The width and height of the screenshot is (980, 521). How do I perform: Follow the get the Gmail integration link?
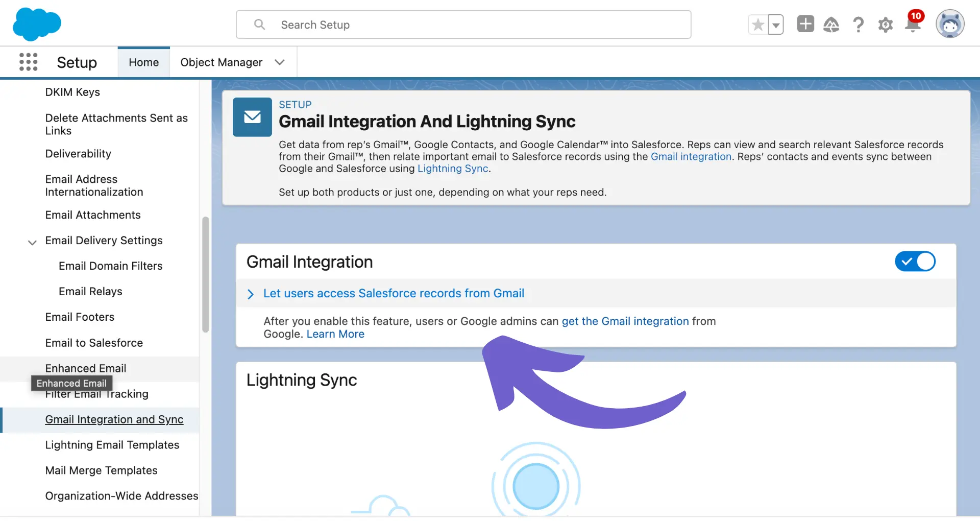(x=625, y=321)
